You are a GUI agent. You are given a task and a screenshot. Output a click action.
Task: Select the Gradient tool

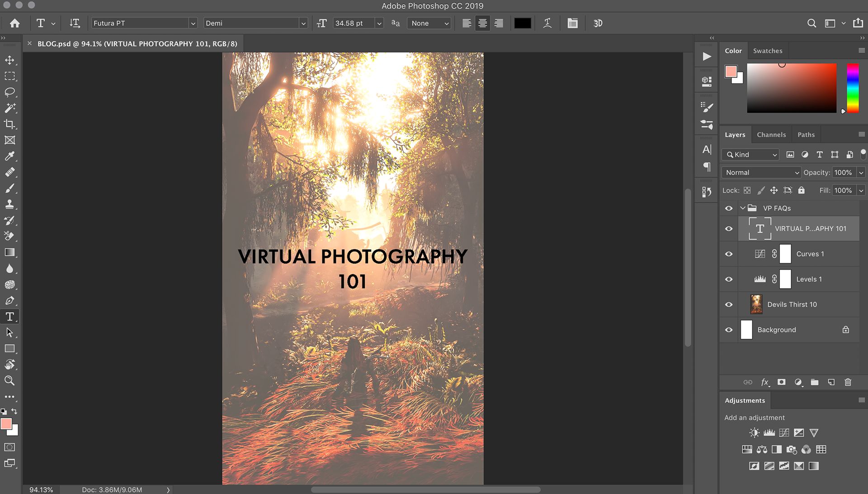click(x=9, y=252)
